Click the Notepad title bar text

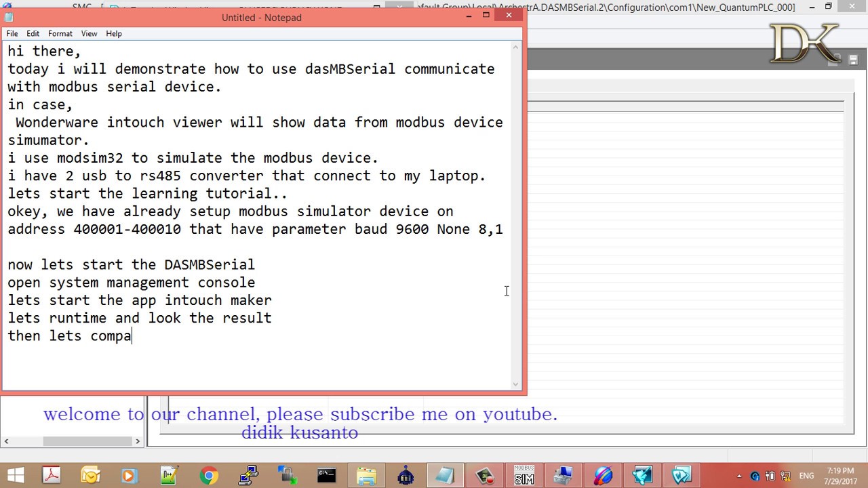tap(262, 18)
